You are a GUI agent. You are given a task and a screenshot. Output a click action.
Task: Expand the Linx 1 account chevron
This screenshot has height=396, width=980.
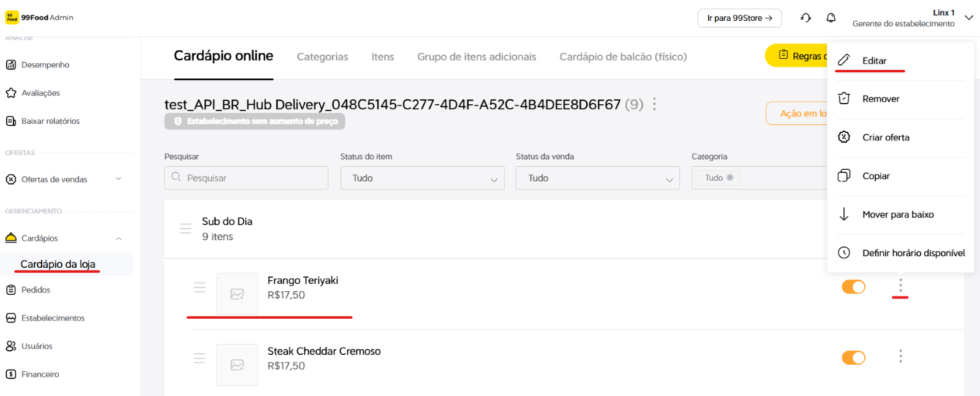click(969, 18)
